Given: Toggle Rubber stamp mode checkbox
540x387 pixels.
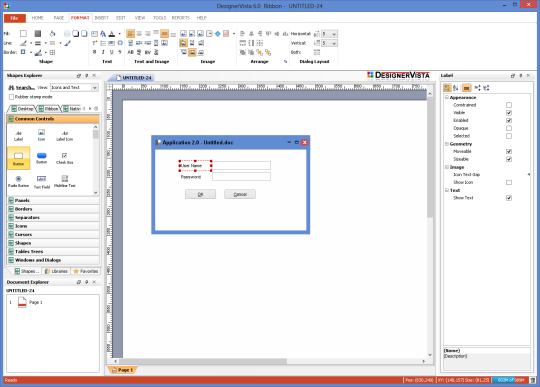Looking at the screenshot, I should point(11,97).
